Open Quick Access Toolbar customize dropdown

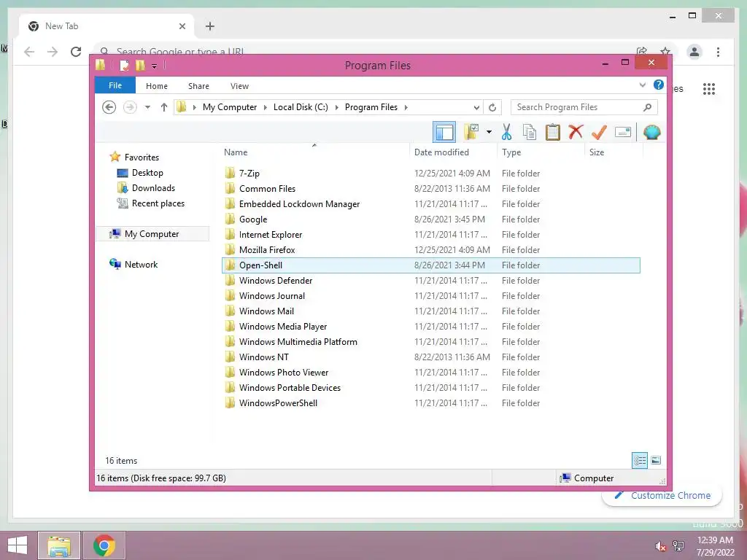coord(155,66)
